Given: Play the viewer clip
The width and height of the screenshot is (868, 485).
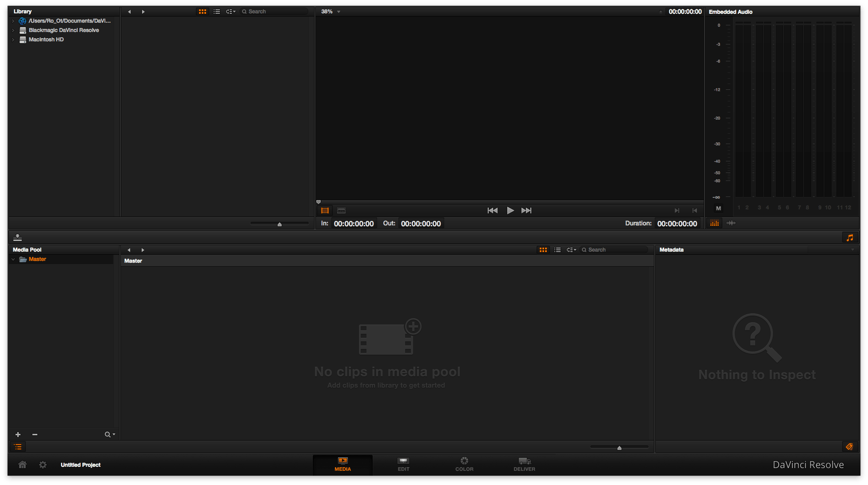Looking at the screenshot, I should pos(510,210).
